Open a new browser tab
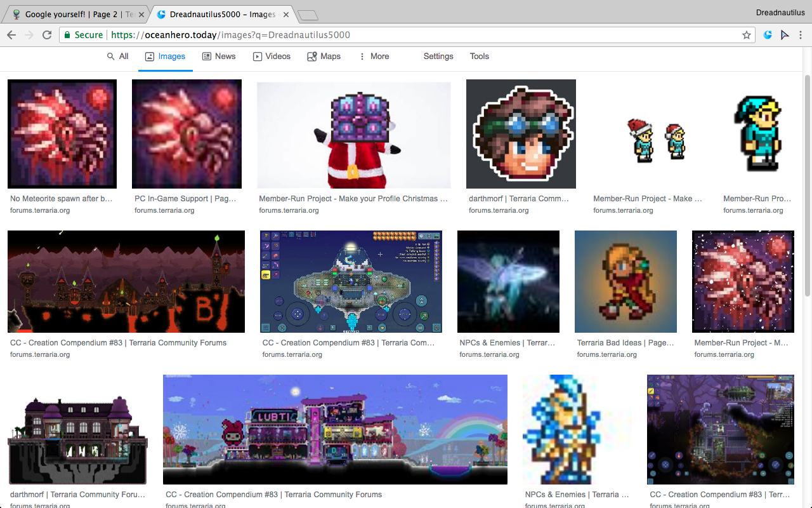 [308, 15]
